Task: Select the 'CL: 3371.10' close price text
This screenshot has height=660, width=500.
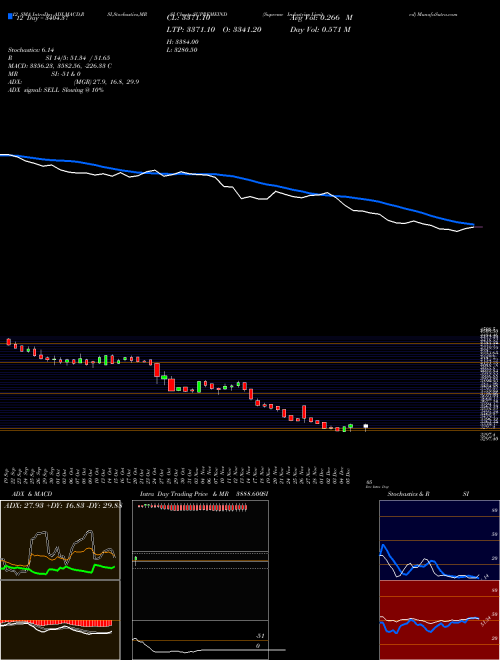Action: point(188,18)
